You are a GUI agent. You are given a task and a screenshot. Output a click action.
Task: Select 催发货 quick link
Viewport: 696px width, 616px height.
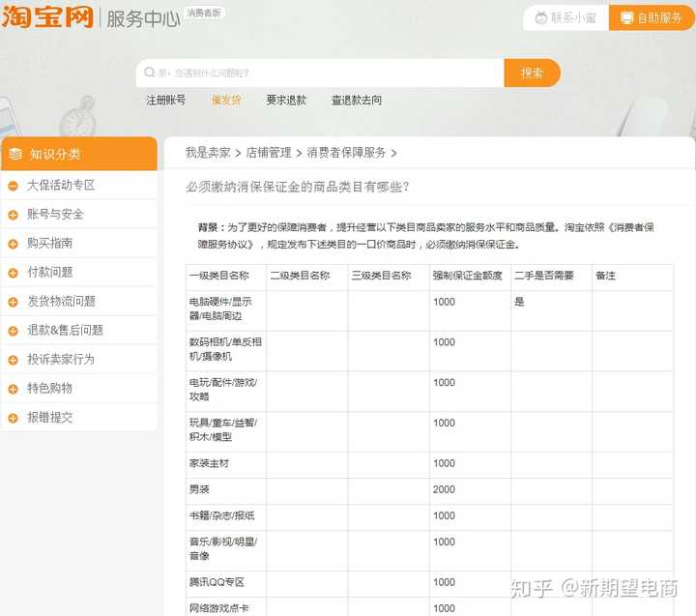click(226, 101)
